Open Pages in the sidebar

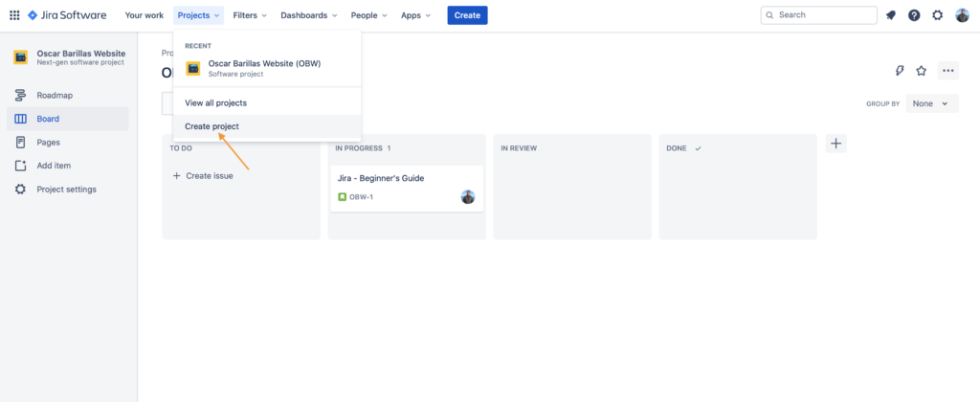click(x=68, y=143)
